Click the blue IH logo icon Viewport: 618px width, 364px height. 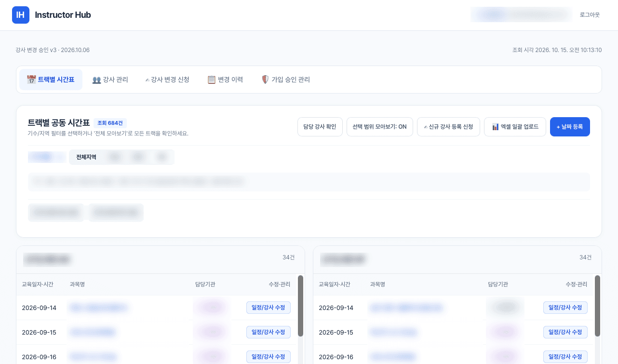(21, 15)
